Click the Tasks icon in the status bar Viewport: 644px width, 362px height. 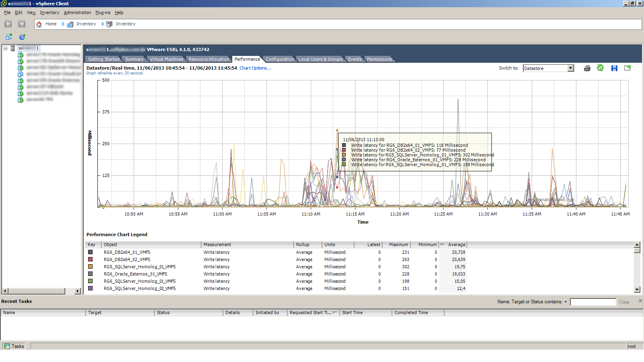pyautogui.click(x=7, y=346)
